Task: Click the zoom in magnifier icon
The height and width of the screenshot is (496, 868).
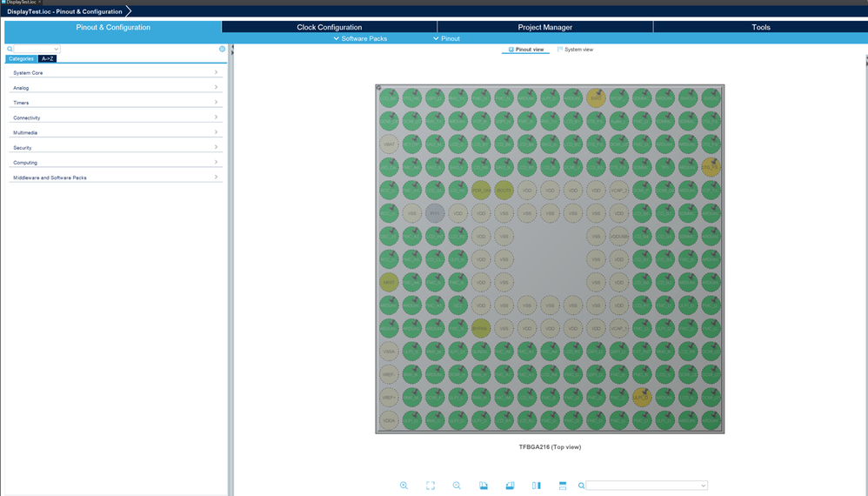Action: [x=404, y=486]
